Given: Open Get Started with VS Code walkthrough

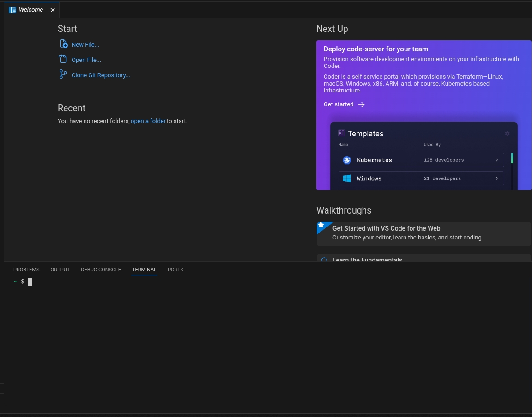Looking at the screenshot, I should pos(424,234).
